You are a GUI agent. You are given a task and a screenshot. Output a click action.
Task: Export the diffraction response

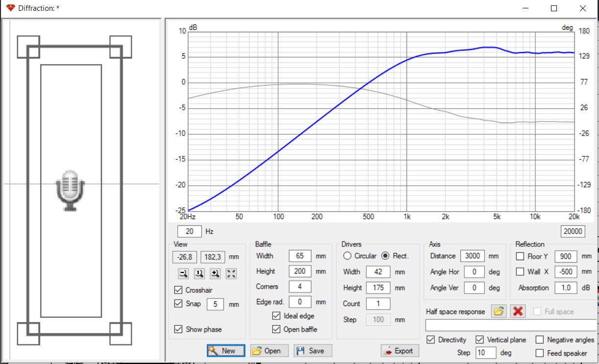[400, 351]
